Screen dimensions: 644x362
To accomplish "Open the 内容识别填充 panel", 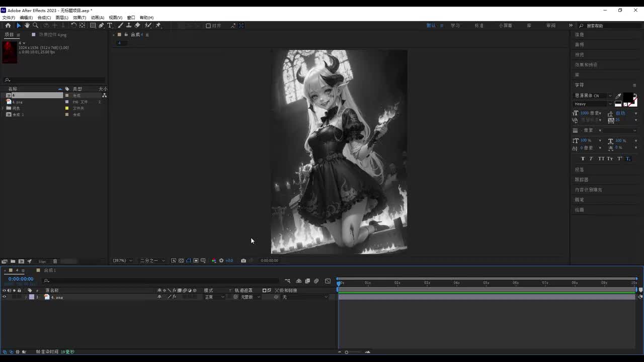I will (589, 190).
